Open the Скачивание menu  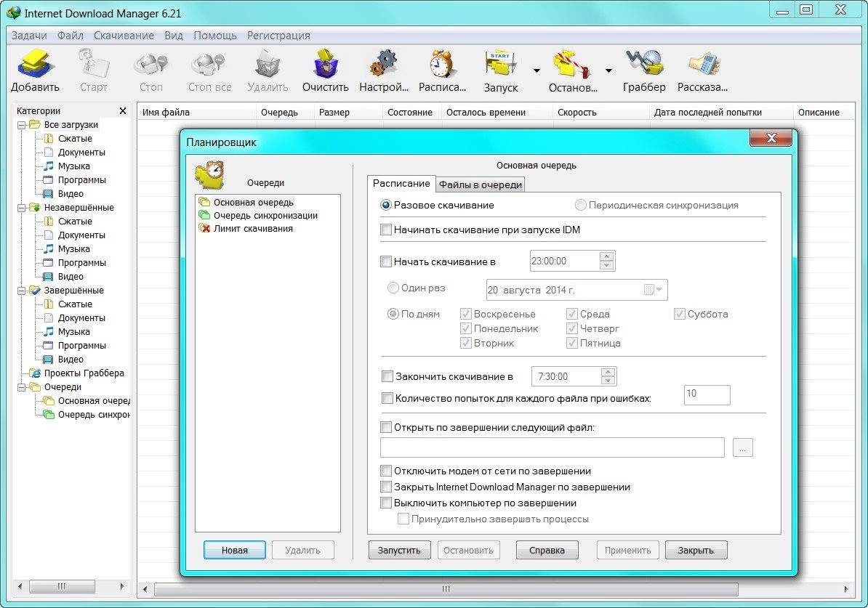[x=124, y=36]
